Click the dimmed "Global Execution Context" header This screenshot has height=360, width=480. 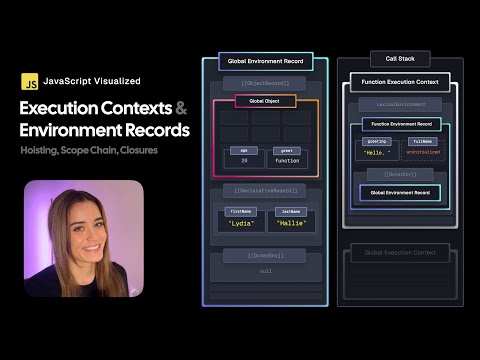tap(400, 253)
